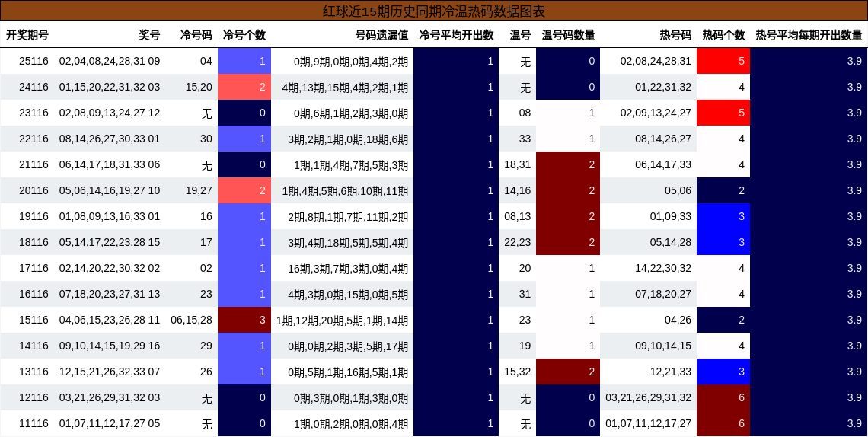The image size is (868, 437).
Task: Select the 奖号 column header
Action: tap(149, 36)
